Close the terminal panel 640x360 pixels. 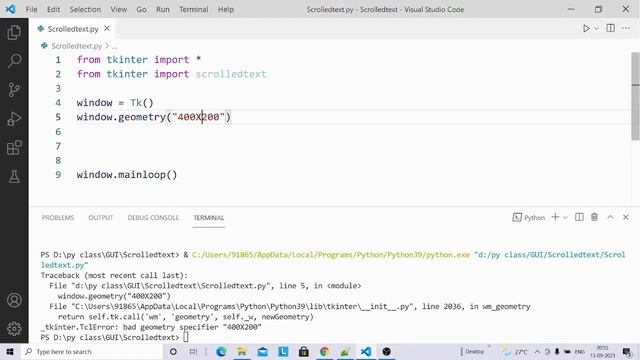(x=626, y=217)
